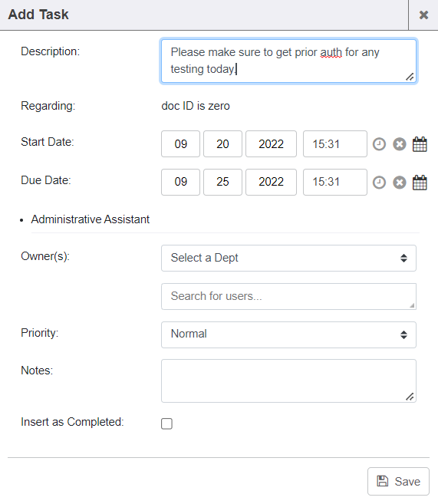Click the Notes text area
438x504 pixels.
coord(288,381)
